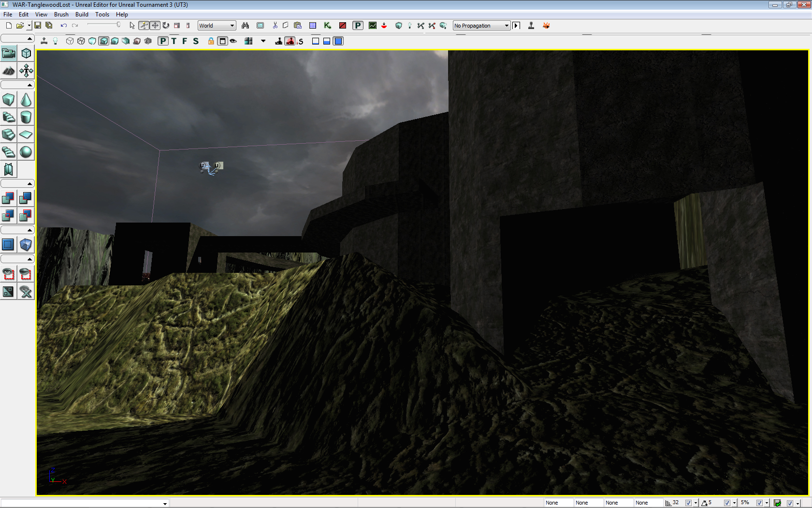
Task: Select the Rotate widget mode icon
Action: (166, 26)
